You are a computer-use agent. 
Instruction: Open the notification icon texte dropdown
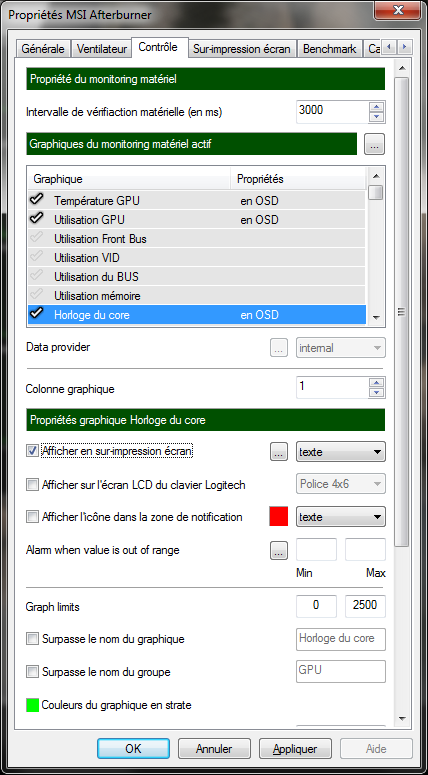point(341,517)
